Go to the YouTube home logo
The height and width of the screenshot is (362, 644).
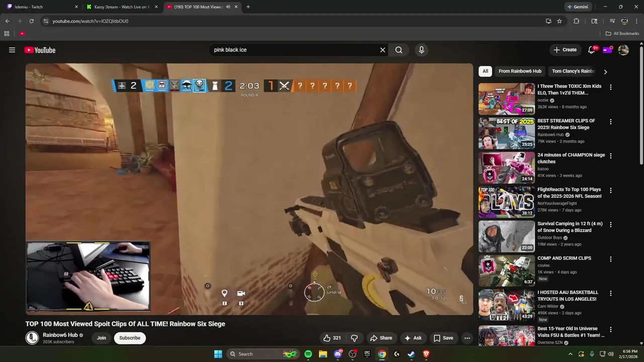[40, 50]
